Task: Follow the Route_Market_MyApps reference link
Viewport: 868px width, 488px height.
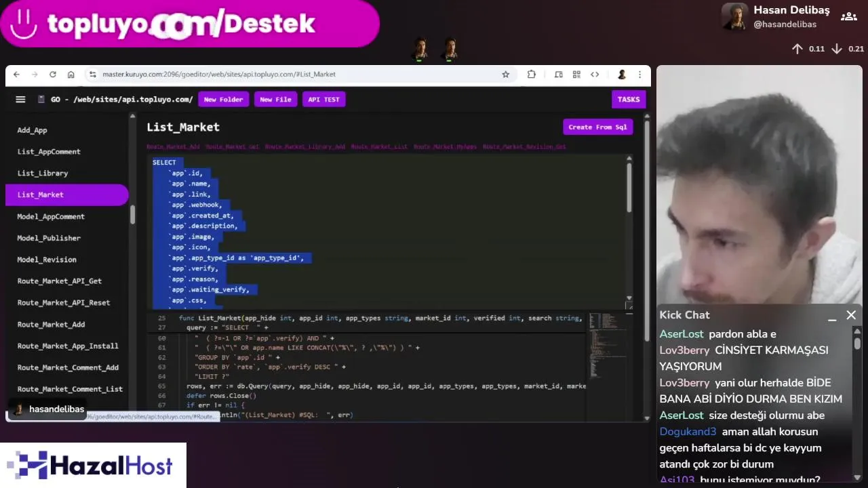Action: pyautogui.click(x=446, y=146)
